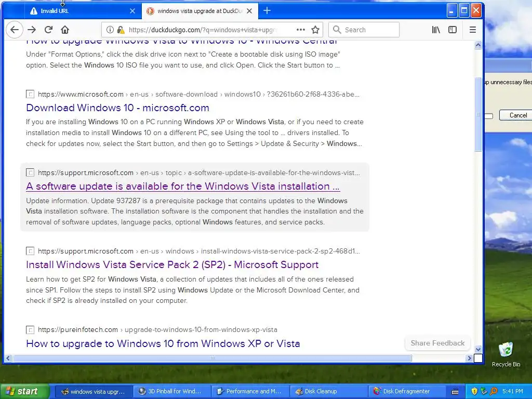Click horizontal scrollbar left arrow
Image resolution: width=532 pixels, height=399 pixels.
[x=8, y=358]
